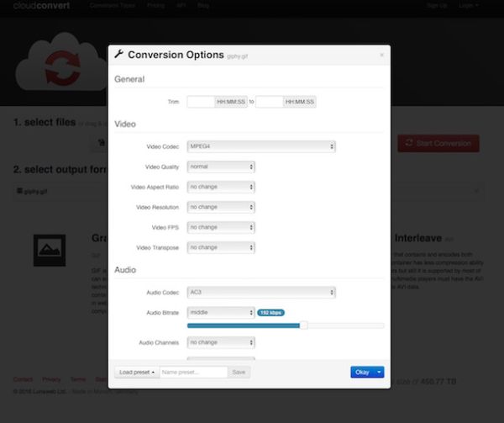The width and height of the screenshot is (504, 423).
Task: Click the refresh icon on Start Conversion
Action: 409,143
